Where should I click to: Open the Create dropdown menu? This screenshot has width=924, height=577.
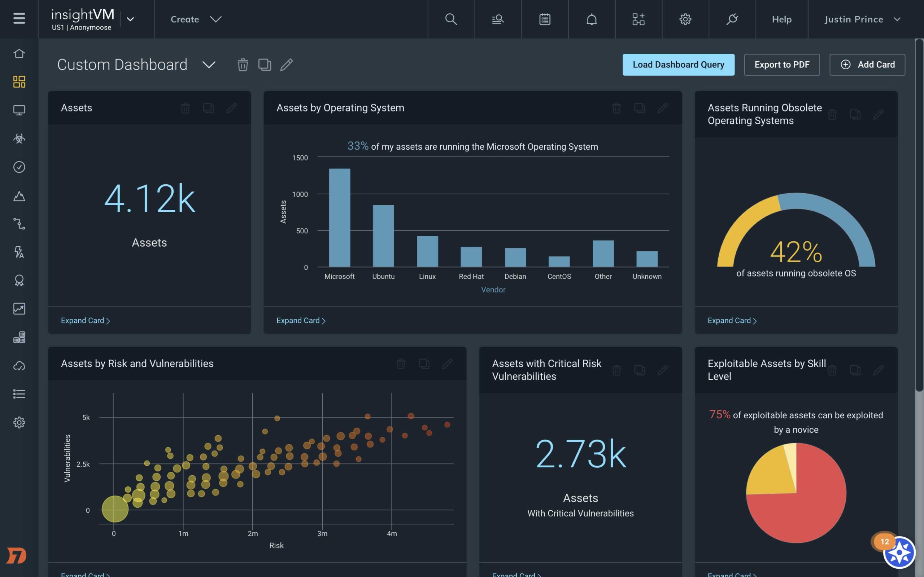196,19
